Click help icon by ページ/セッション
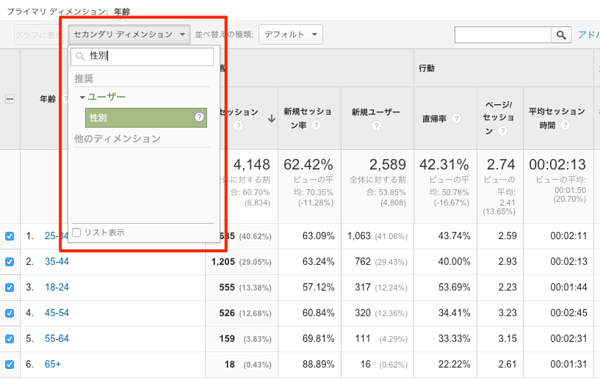 click(x=502, y=131)
